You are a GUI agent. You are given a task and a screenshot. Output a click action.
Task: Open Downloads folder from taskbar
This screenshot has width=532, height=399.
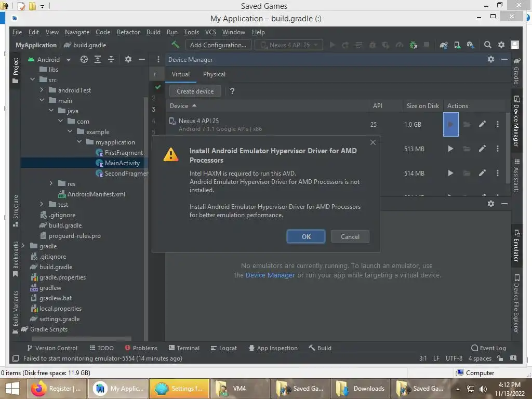click(360, 389)
